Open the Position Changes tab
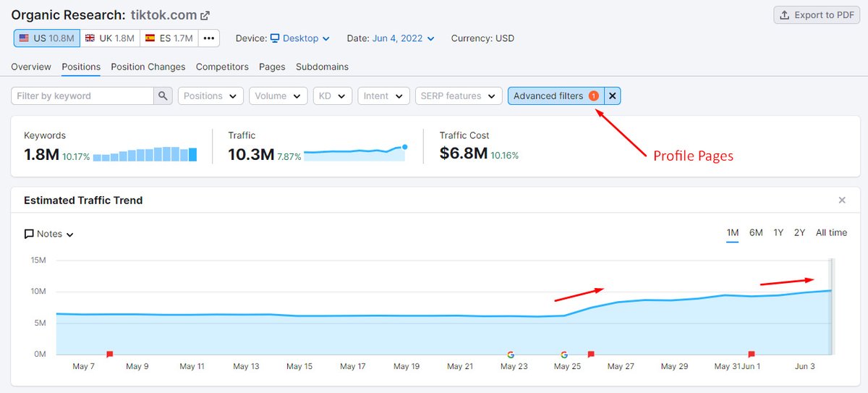The height and width of the screenshot is (393, 868). pos(148,67)
